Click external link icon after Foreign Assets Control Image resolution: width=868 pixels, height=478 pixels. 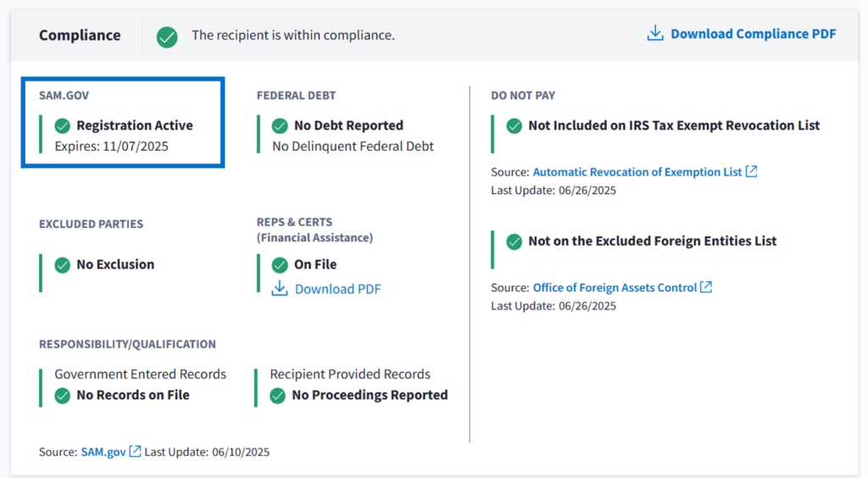coord(706,287)
